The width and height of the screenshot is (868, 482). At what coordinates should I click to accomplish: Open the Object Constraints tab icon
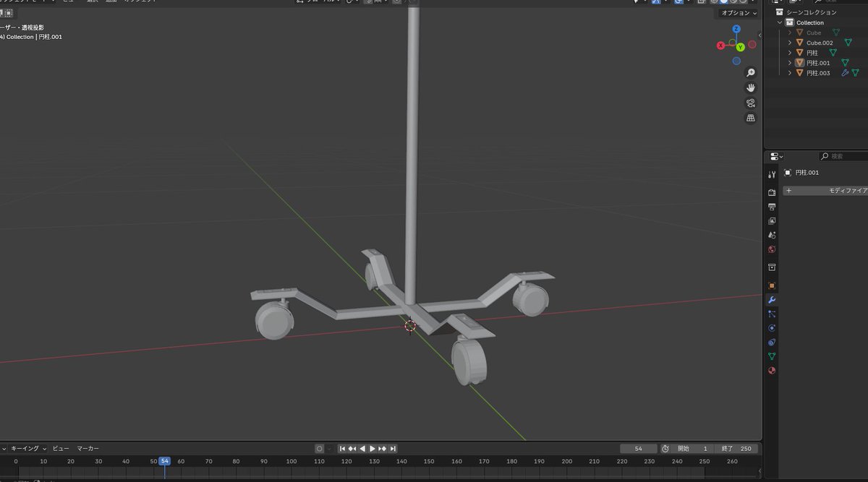coord(772,343)
